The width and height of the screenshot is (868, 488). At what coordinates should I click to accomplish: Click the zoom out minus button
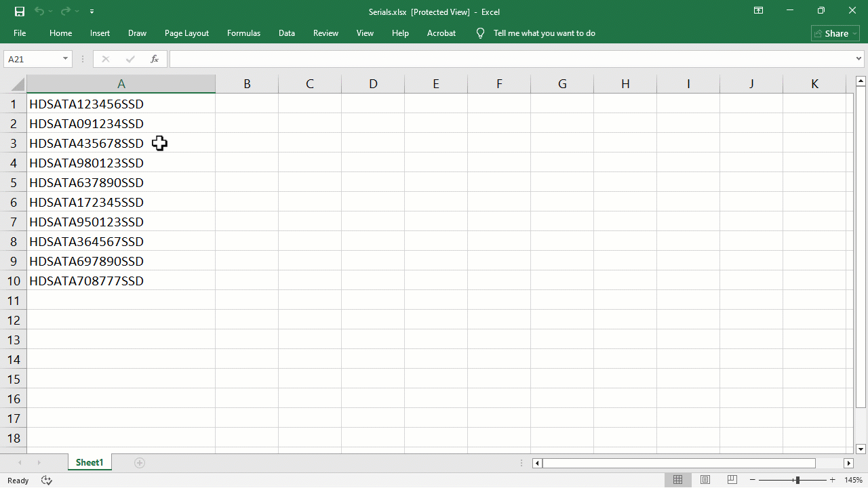click(x=753, y=480)
